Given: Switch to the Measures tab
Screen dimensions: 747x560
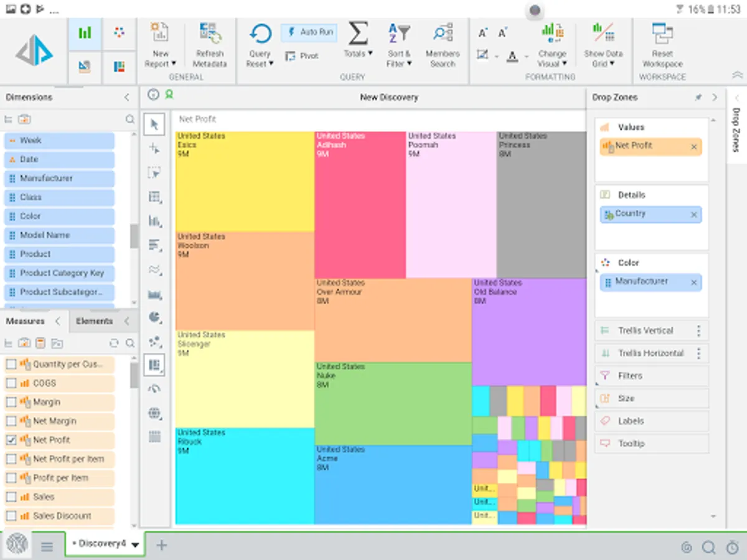Looking at the screenshot, I should click(25, 321).
